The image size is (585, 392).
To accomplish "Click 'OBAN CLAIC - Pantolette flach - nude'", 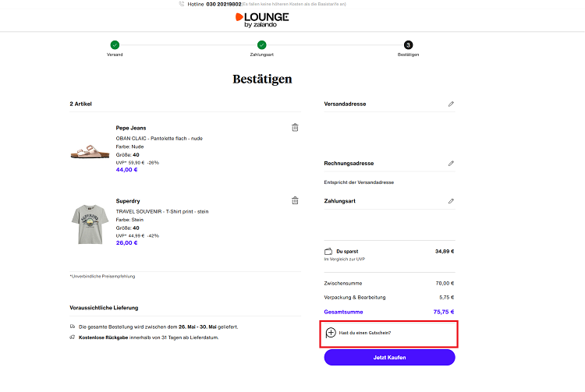I will coord(159,138).
